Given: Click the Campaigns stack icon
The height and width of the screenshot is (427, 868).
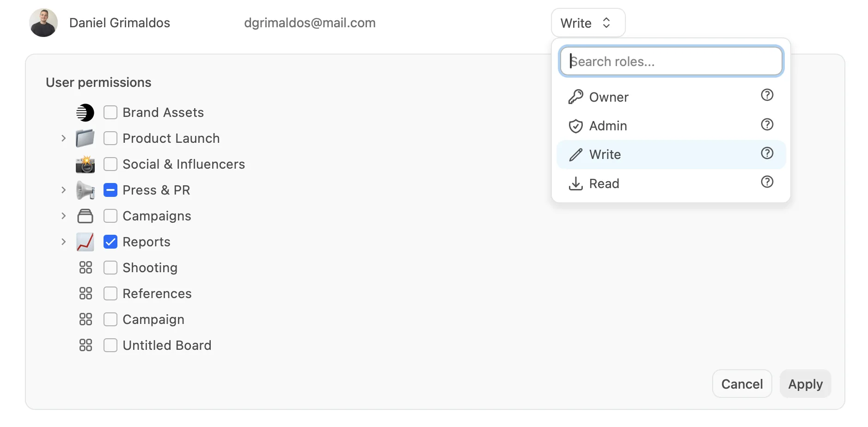Looking at the screenshot, I should coord(85,216).
